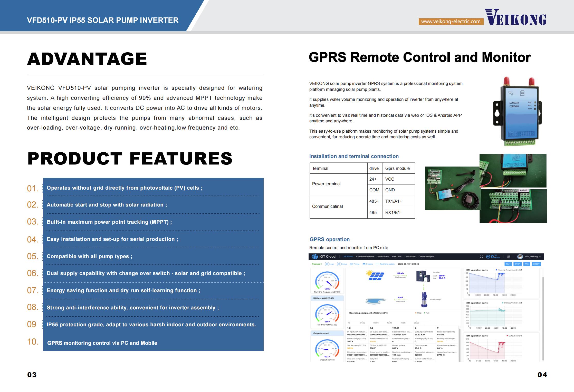Click feature '10. GPRS monitoring control via PC and Mobile'
The image size is (574, 392).
(102, 343)
